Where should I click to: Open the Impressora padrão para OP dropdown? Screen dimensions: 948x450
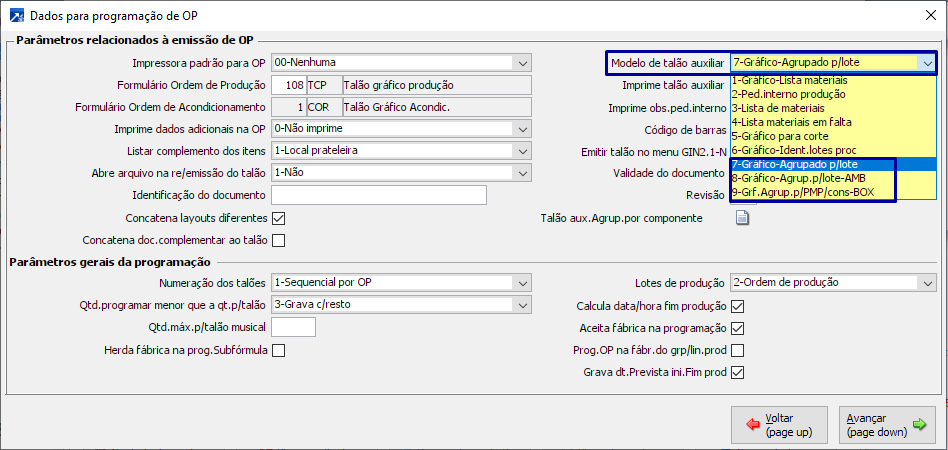point(524,63)
